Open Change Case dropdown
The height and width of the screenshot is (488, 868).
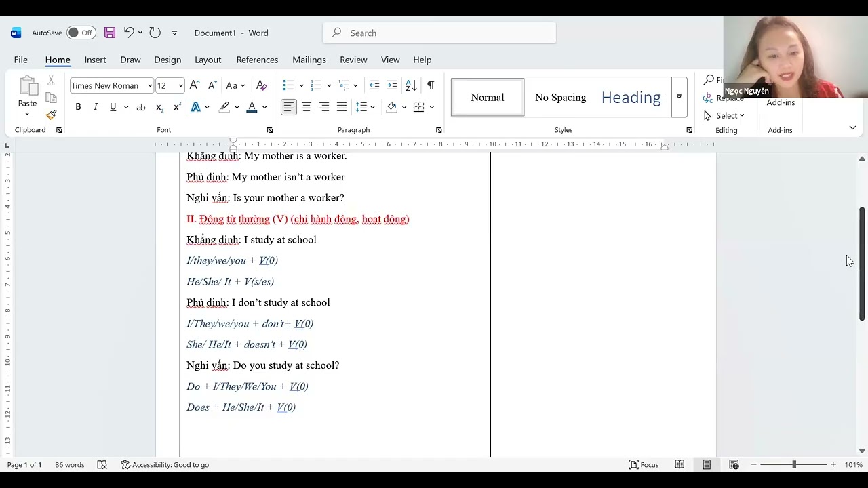pyautogui.click(x=235, y=85)
